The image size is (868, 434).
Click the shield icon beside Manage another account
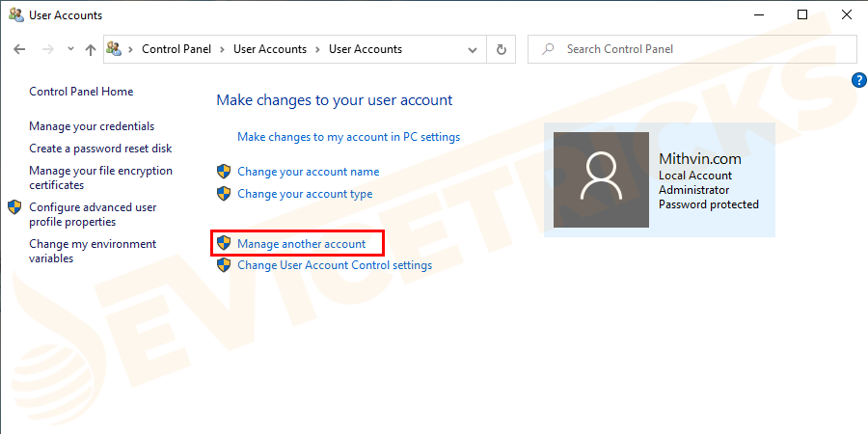(x=223, y=243)
